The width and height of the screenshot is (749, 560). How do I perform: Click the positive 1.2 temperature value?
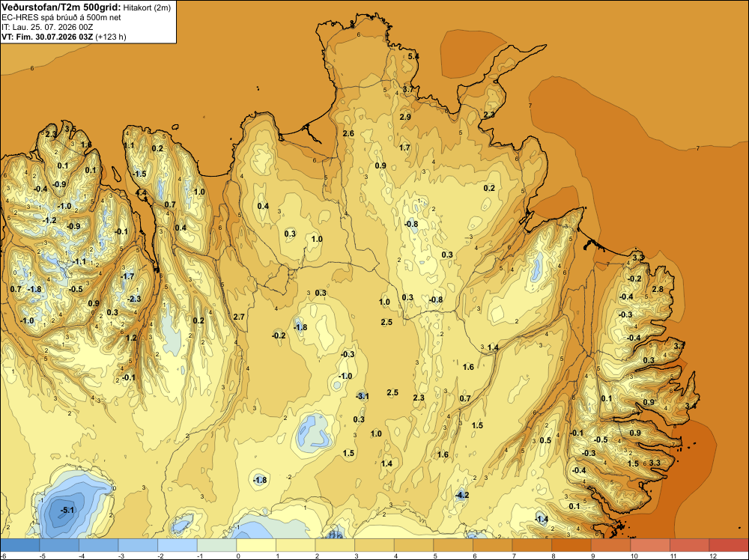tap(131, 338)
